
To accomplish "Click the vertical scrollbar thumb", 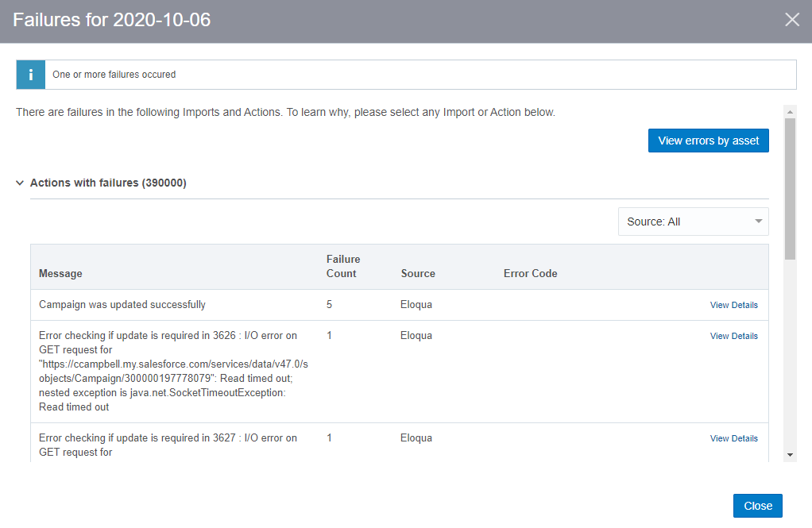I will tap(790, 188).
